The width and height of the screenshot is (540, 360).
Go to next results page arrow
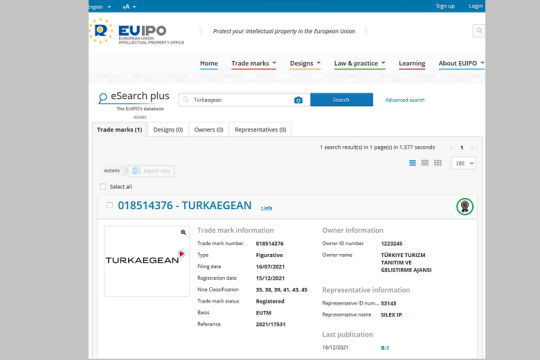(472, 148)
